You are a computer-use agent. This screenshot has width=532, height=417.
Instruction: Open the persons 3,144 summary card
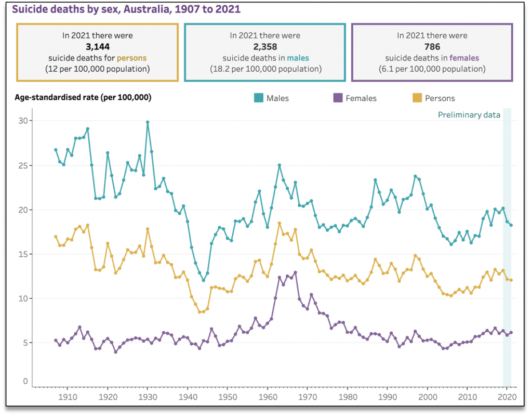coord(97,53)
